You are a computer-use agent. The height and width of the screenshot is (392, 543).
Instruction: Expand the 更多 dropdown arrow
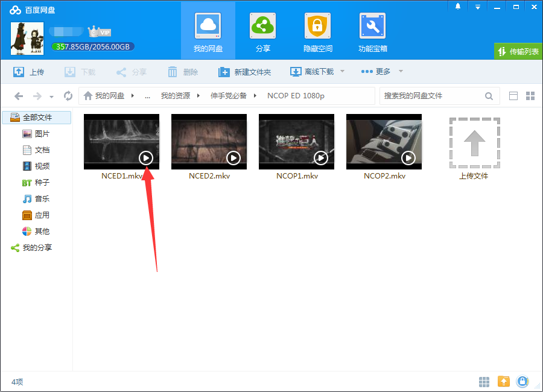(401, 71)
